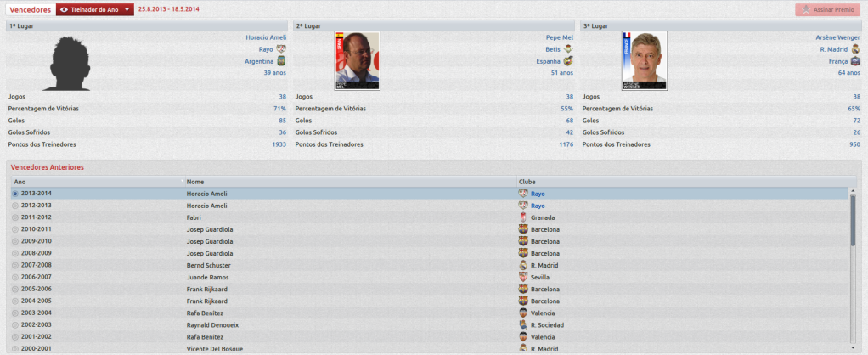Click the Sevilla crest in the 2006-2007 row
Viewport: 868px width, 355px height.
tap(522, 278)
